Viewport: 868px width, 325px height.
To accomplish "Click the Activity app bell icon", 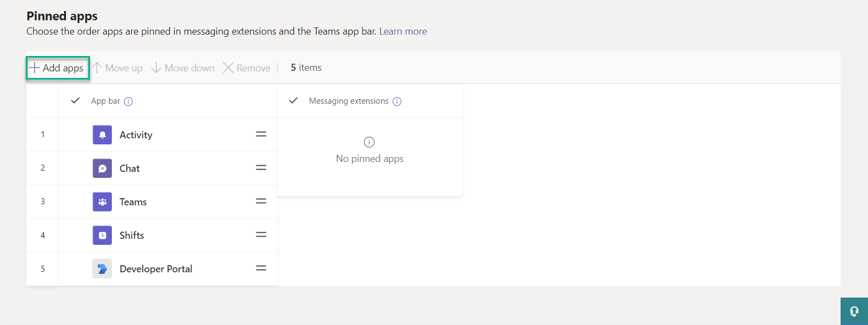I will tap(102, 135).
